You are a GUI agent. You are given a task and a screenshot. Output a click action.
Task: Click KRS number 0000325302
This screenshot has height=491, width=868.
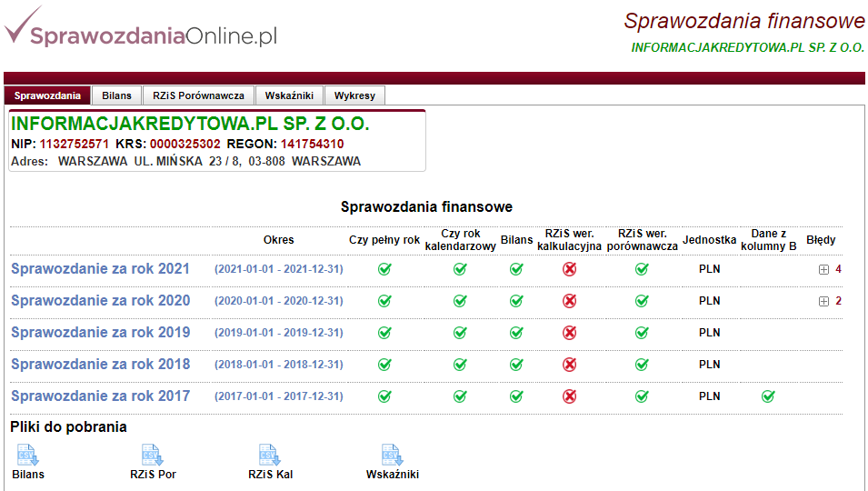coord(185,144)
